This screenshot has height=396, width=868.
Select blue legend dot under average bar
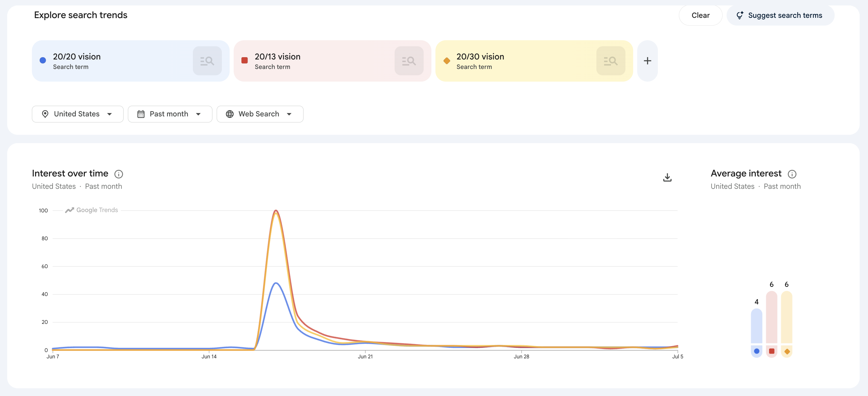tap(756, 351)
